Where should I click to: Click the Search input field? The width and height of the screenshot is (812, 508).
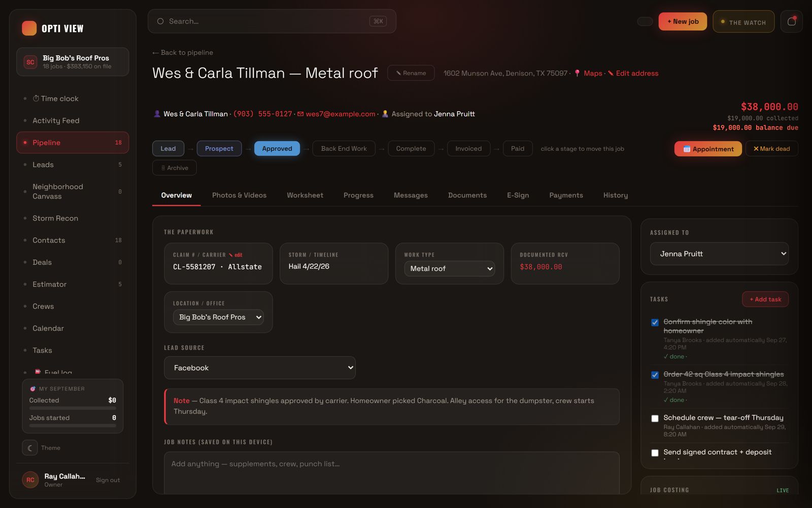[272, 21]
